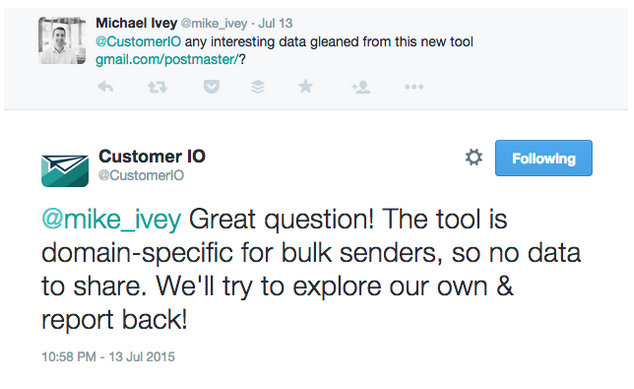
Task: Toggle the Following button for Customer IO
Action: 543,158
